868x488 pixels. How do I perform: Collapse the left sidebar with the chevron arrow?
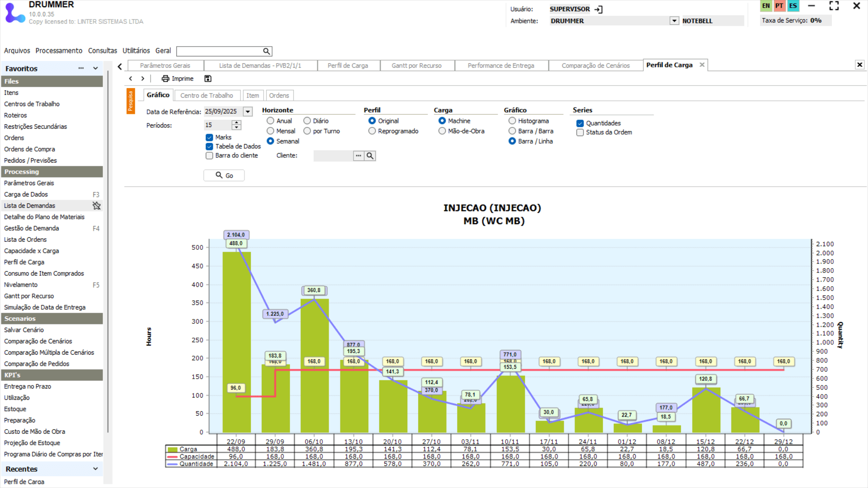120,67
